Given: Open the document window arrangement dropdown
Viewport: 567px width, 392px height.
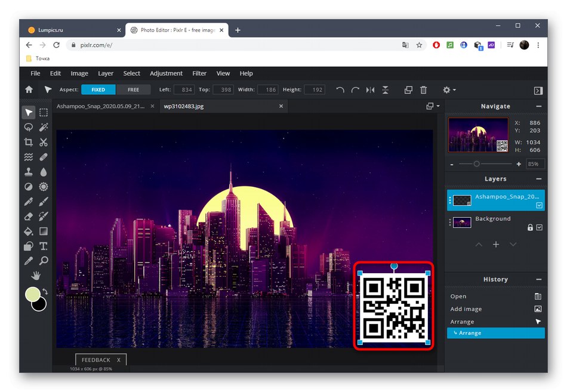Looking at the screenshot, I should click(433, 106).
